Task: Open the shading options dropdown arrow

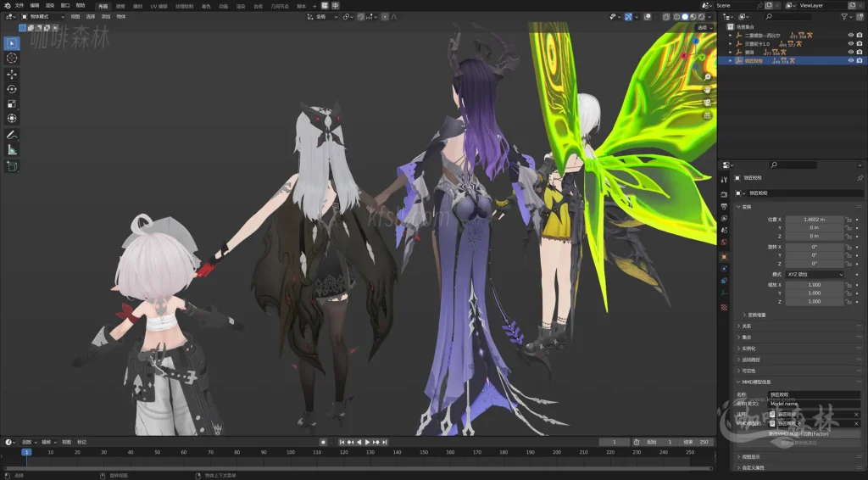Action: coord(709,17)
